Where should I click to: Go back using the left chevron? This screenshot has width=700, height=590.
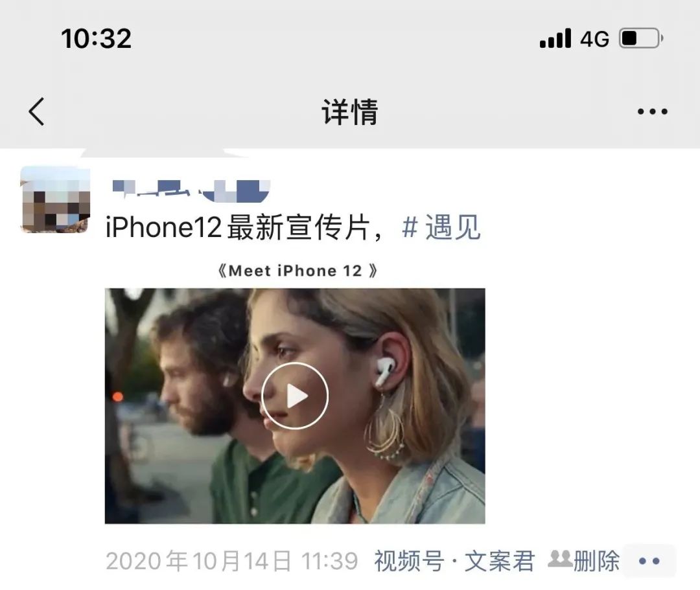(36, 111)
